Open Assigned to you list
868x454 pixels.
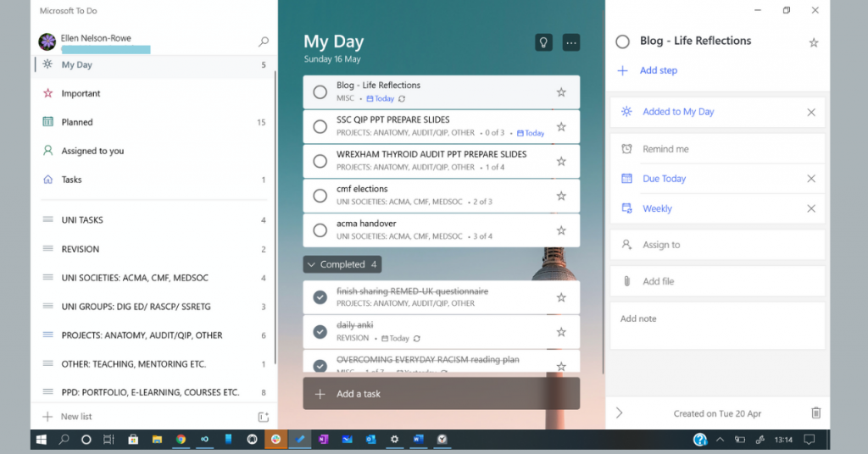pos(154,151)
